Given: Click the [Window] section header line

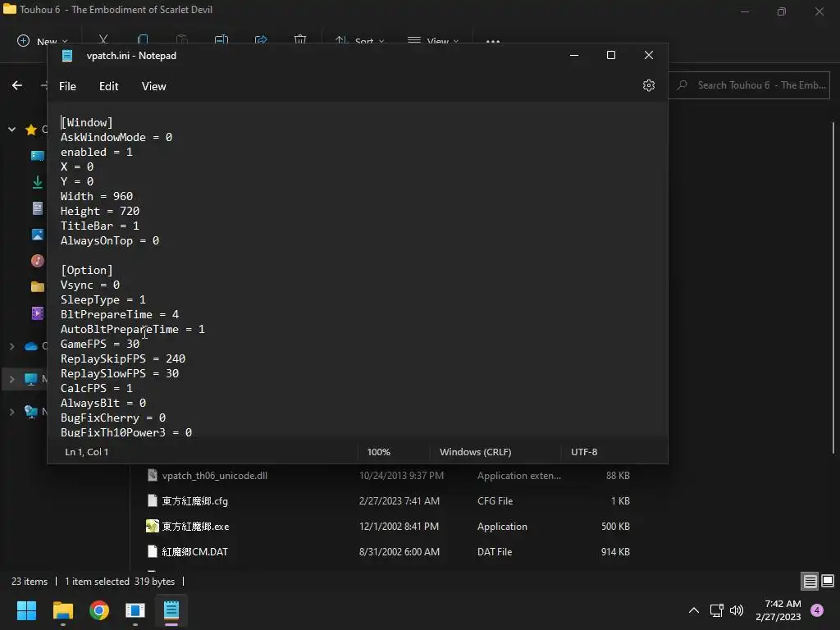Looking at the screenshot, I should (86, 123).
